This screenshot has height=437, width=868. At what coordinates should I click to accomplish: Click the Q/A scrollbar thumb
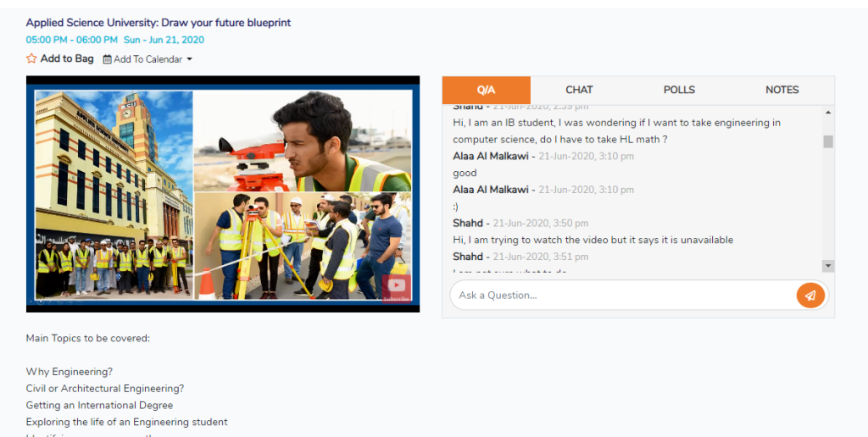tap(828, 141)
